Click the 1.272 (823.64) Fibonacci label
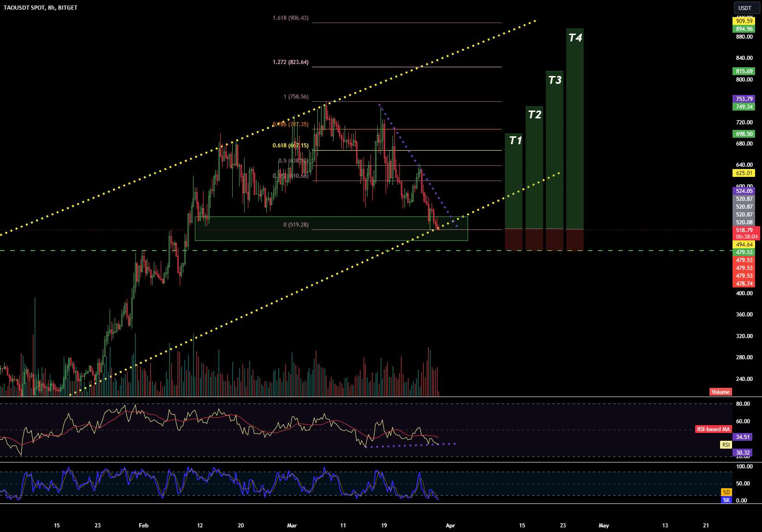Screen dimensions: 762x532 (x=291, y=62)
